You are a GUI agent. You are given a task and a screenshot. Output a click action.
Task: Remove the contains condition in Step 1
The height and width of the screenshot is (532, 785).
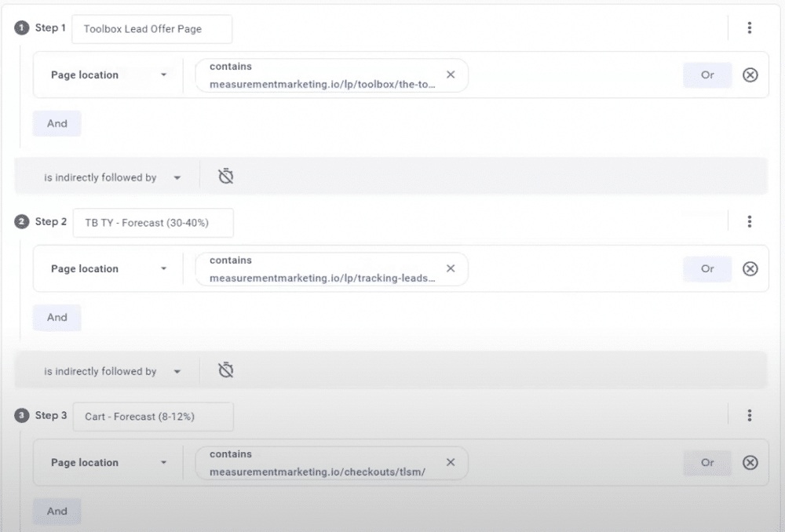(x=451, y=75)
